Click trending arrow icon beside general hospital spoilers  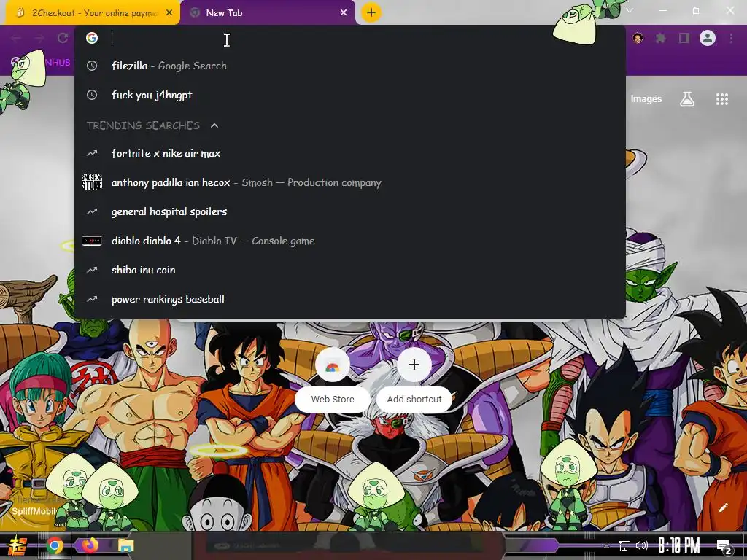[92, 211]
